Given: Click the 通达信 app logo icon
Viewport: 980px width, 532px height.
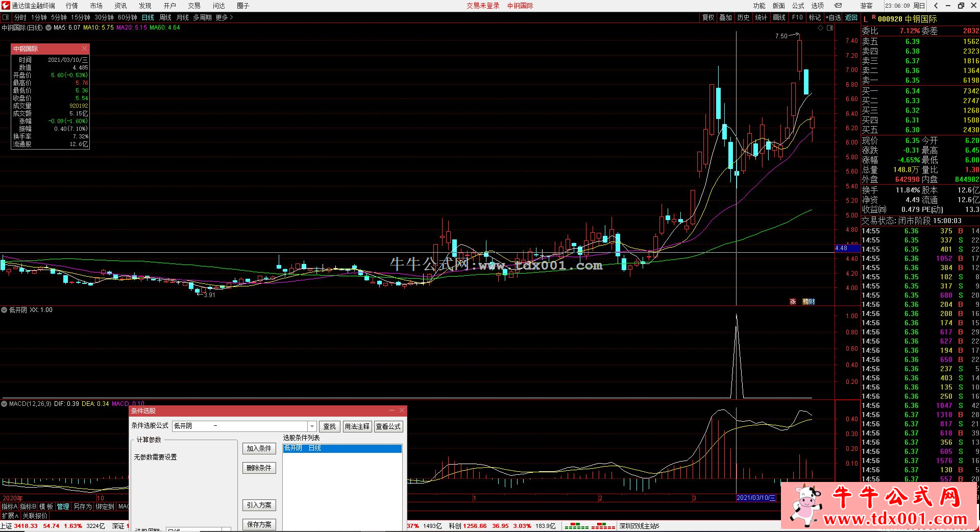Looking at the screenshot, I should coord(6,6).
